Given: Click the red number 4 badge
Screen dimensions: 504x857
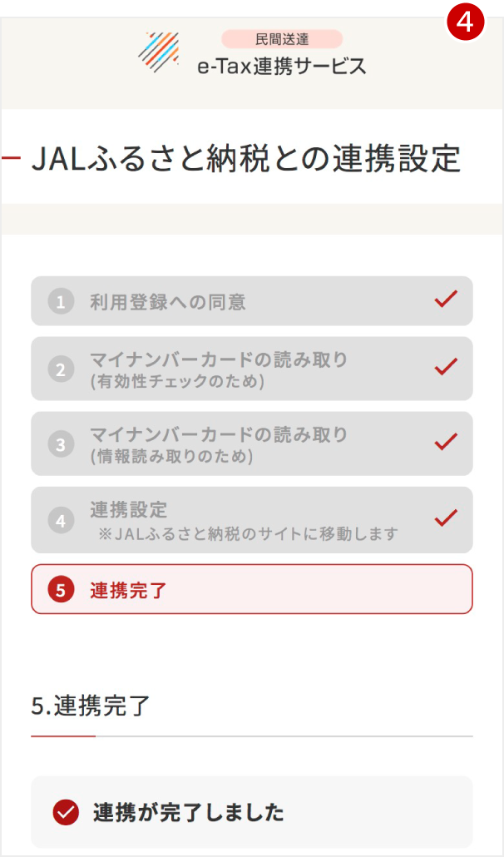Looking at the screenshot, I should click(465, 22).
